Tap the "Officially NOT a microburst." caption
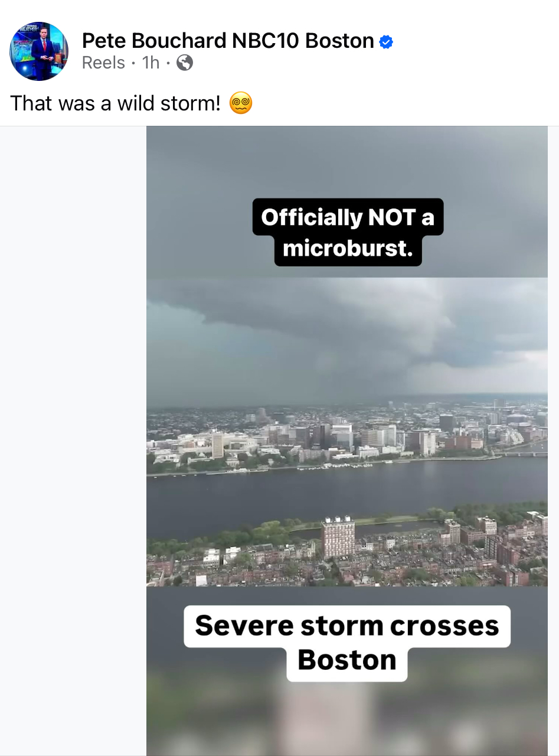The height and width of the screenshot is (756, 559). coord(348,232)
